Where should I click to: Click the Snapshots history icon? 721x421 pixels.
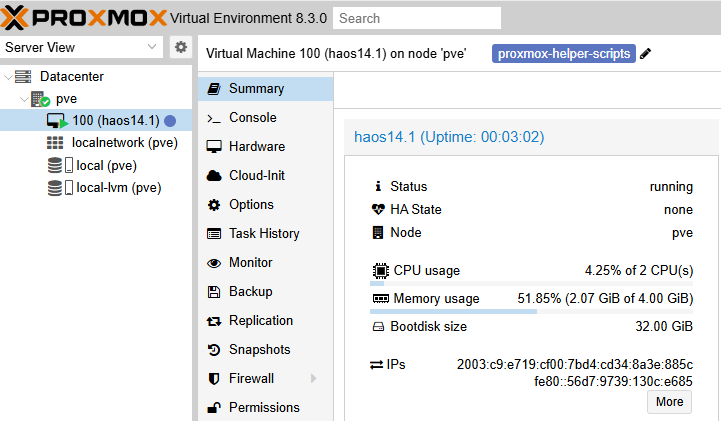(x=214, y=350)
